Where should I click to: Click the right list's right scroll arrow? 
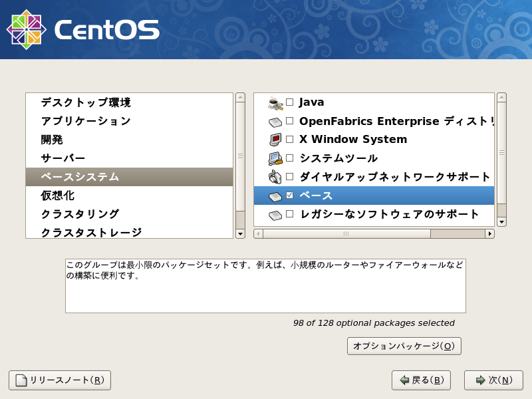click(x=489, y=233)
